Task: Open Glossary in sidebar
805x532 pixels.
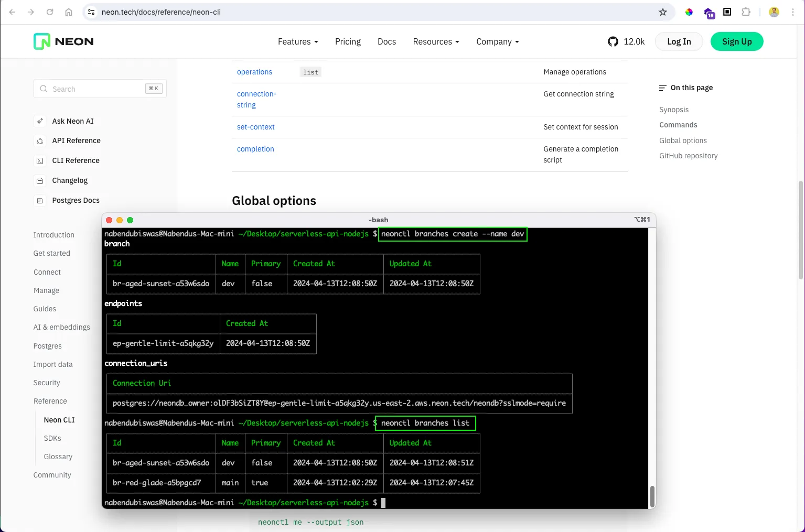Action: click(x=58, y=457)
